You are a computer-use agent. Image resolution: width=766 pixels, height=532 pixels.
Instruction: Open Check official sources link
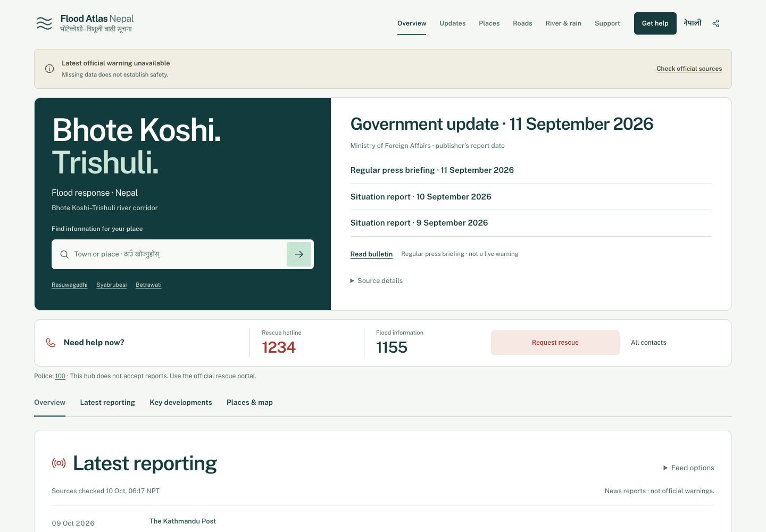click(x=689, y=69)
